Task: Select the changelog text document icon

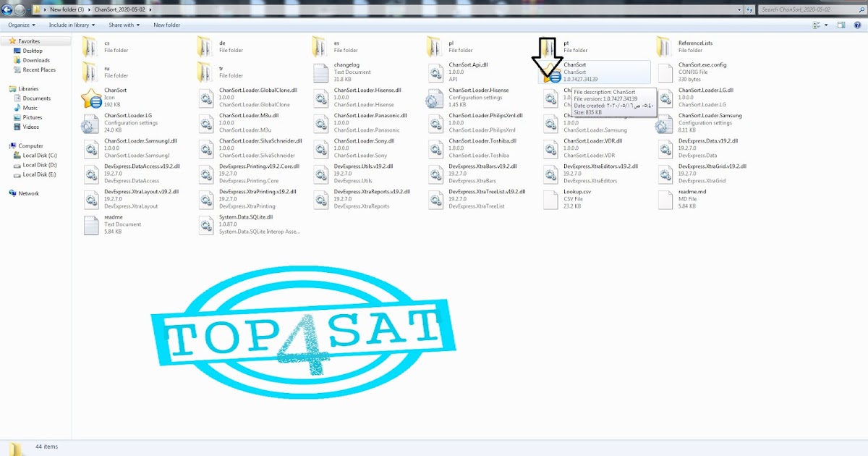Action: (320, 72)
